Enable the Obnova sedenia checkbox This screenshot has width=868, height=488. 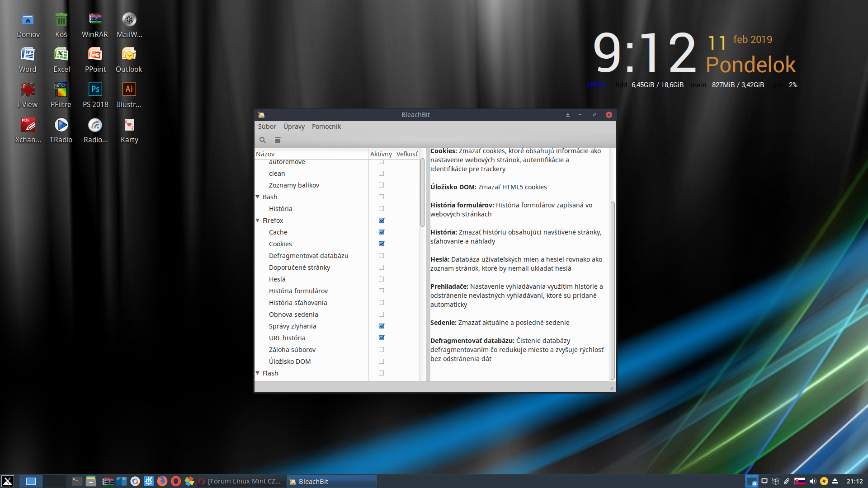[x=382, y=314]
